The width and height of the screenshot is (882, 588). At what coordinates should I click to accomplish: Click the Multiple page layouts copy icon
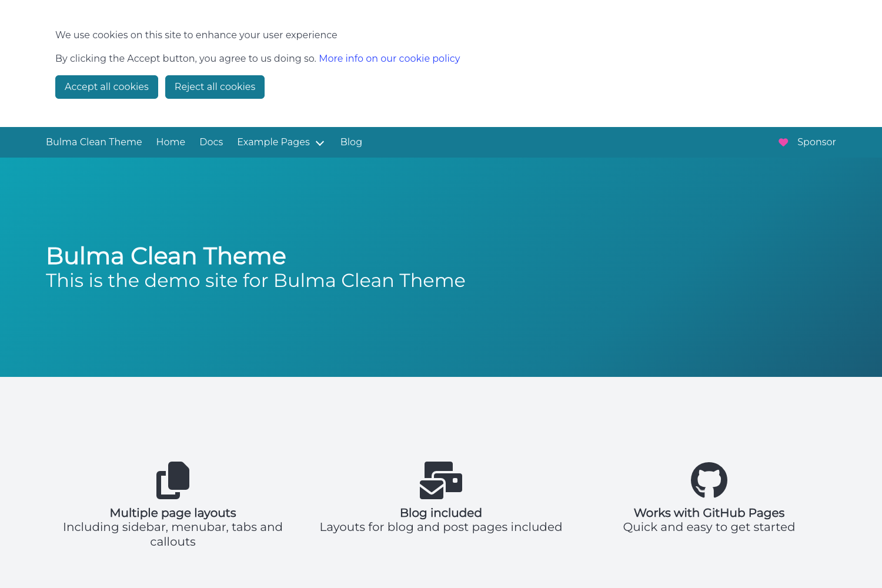[x=173, y=480]
